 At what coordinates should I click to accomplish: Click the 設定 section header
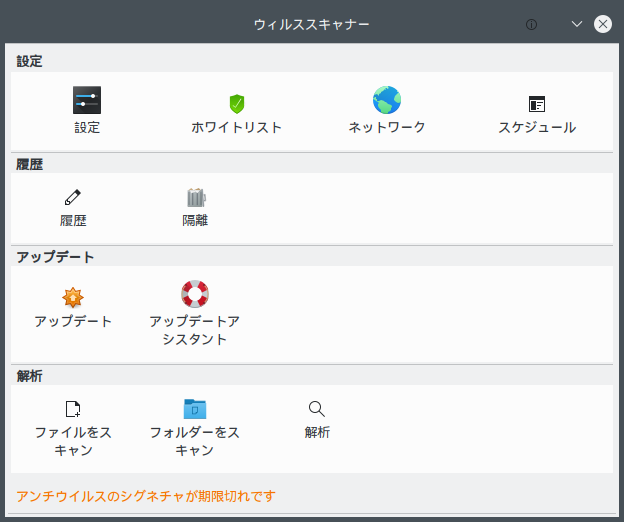tap(29, 61)
